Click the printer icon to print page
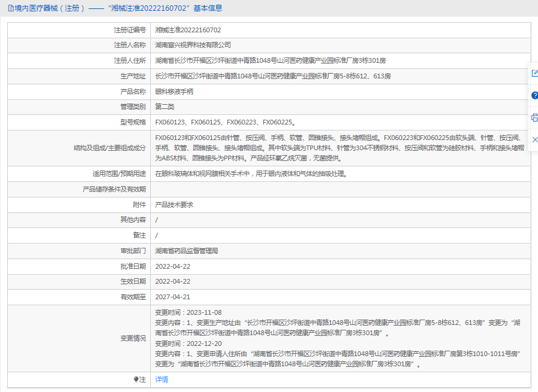Viewport: 538px width, 392px height. click(x=534, y=117)
